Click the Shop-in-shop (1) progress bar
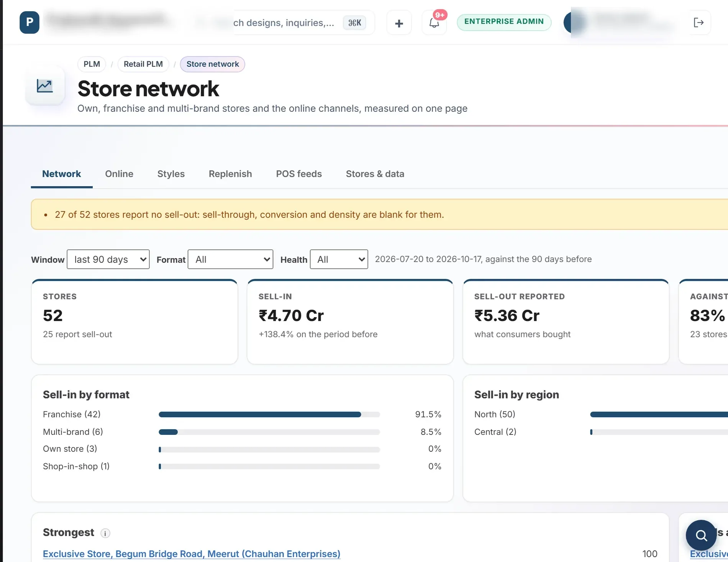Viewport: 728px width, 562px height. [x=269, y=467]
